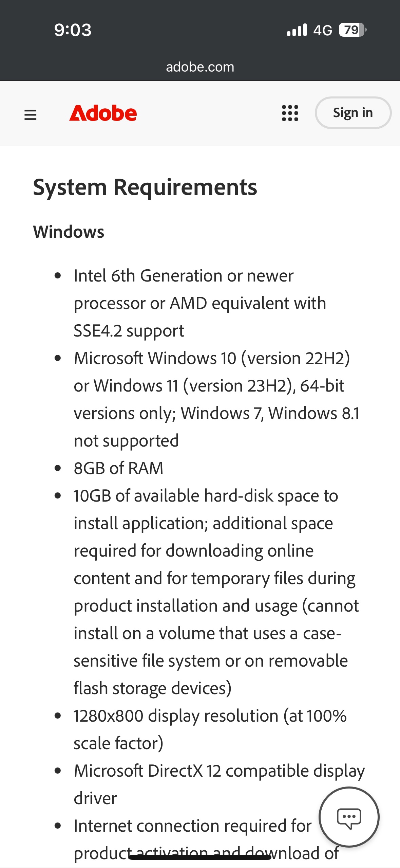This screenshot has width=400, height=868.
Task: Open the hamburger navigation menu
Action: point(30,114)
